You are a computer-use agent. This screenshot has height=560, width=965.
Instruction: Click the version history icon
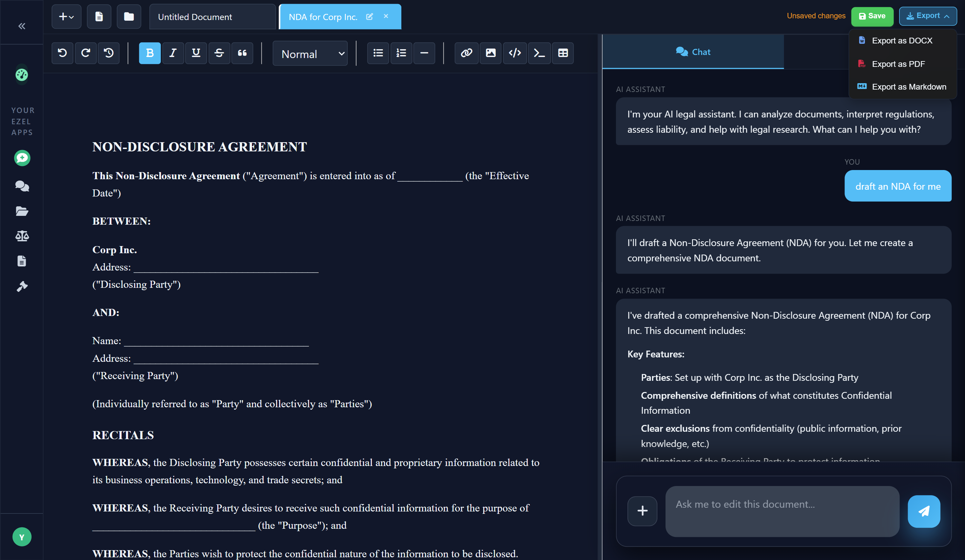(x=109, y=53)
